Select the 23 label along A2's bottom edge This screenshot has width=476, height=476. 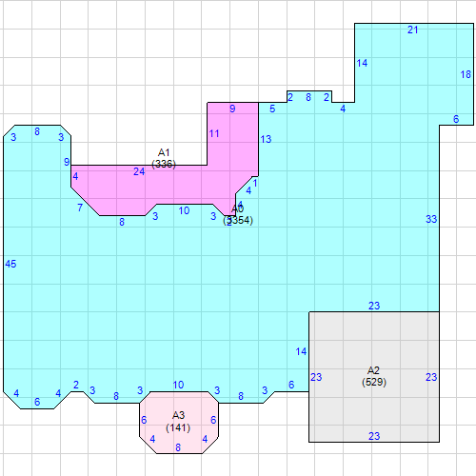374,436
